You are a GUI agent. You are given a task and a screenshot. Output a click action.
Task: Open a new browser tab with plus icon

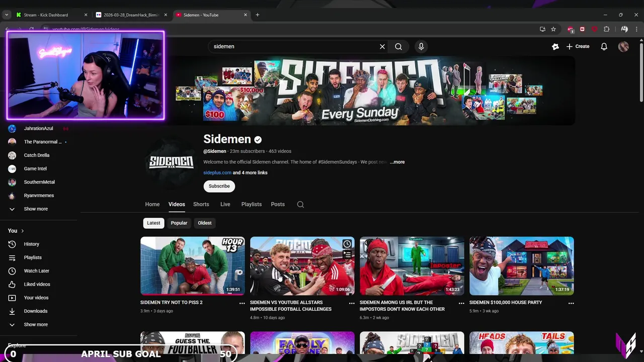258,15
